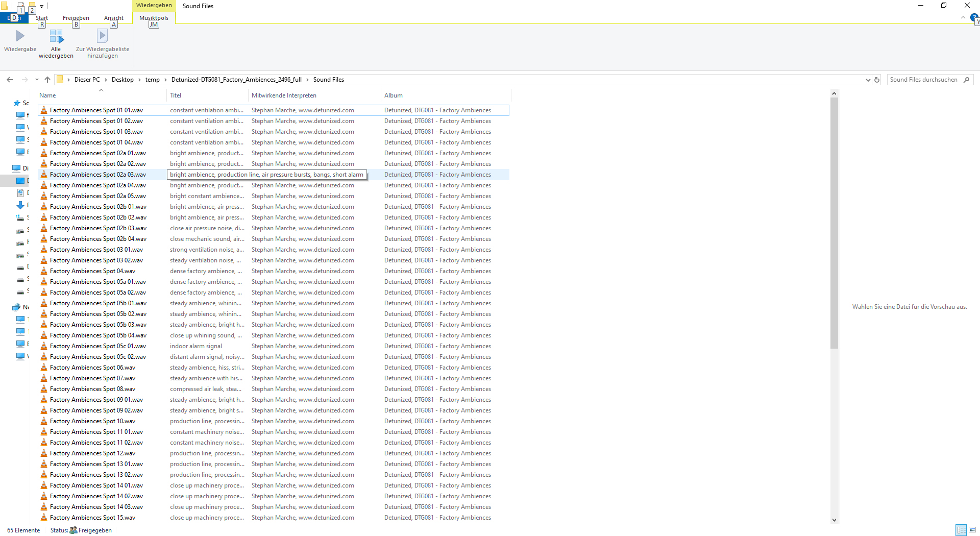The width and height of the screenshot is (980, 536).
Task: Sort by the Album column header
Action: tap(393, 95)
